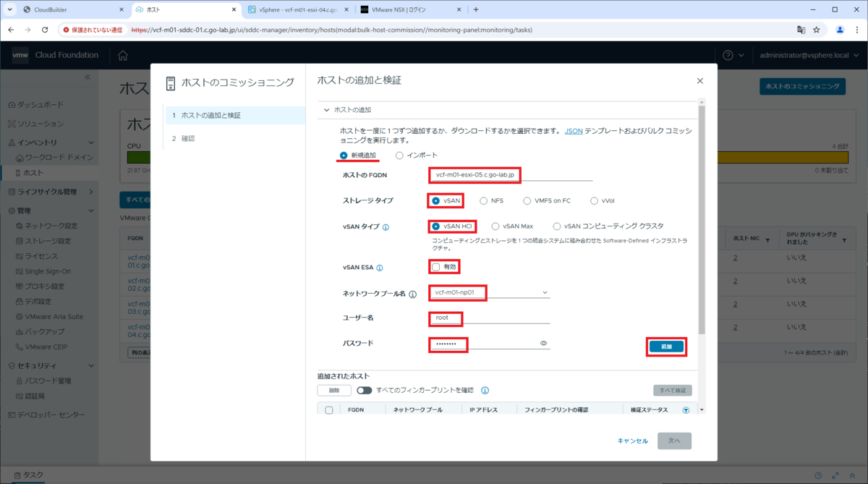Collapse the sidebar with double-chevron icon
868x484 pixels.
click(88, 77)
